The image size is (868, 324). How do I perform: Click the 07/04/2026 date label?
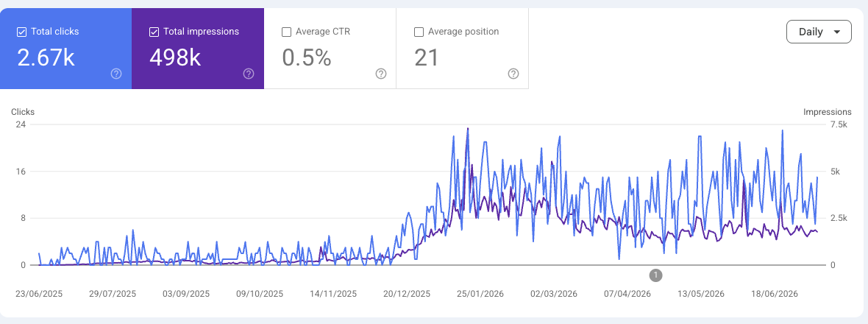click(627, 294)
